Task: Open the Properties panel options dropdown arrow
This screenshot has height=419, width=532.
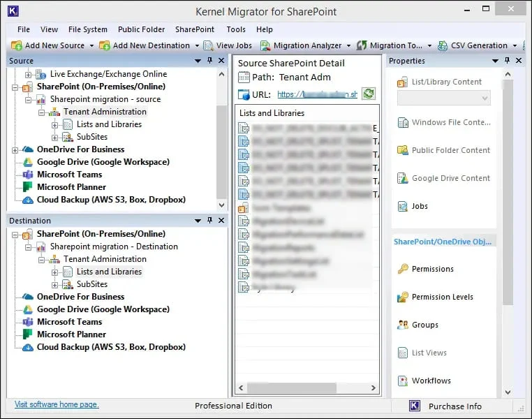Action: 495,61
